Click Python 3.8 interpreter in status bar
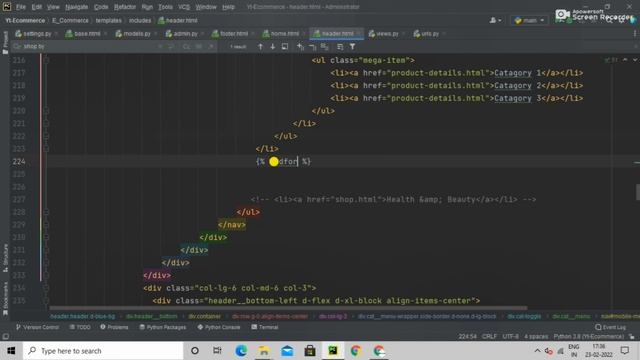Screen dimensions: 640x360 (589, 337)
